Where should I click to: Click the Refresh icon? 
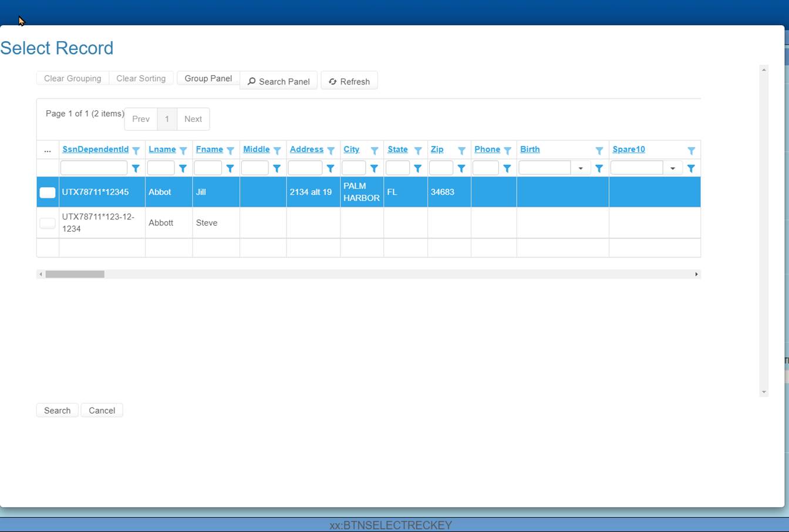(333, 82)
